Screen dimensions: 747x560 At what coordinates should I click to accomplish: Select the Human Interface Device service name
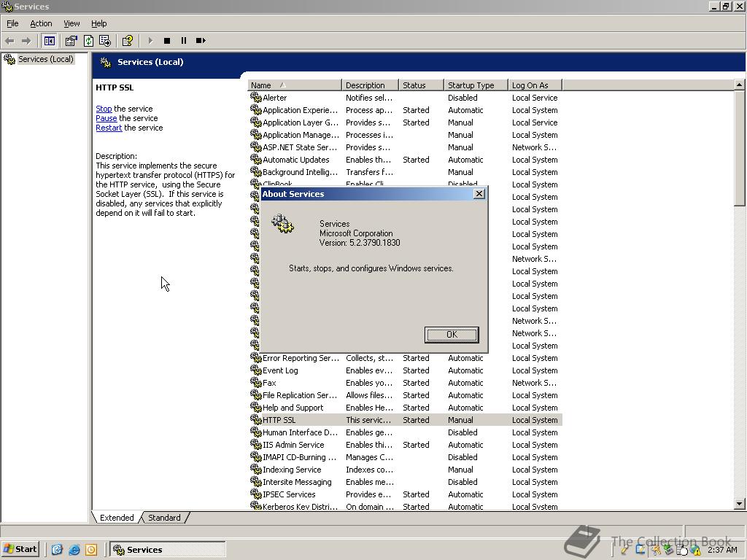[300, 432]
